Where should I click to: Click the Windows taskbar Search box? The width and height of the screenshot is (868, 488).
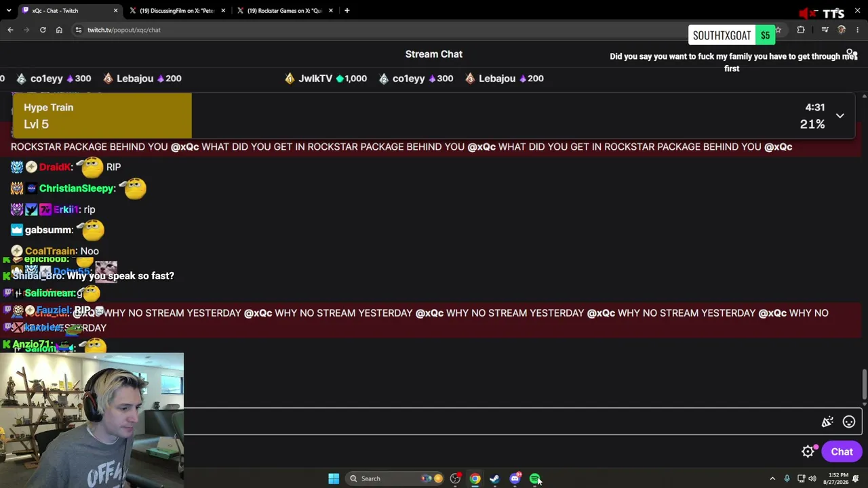tap(396, 479)
